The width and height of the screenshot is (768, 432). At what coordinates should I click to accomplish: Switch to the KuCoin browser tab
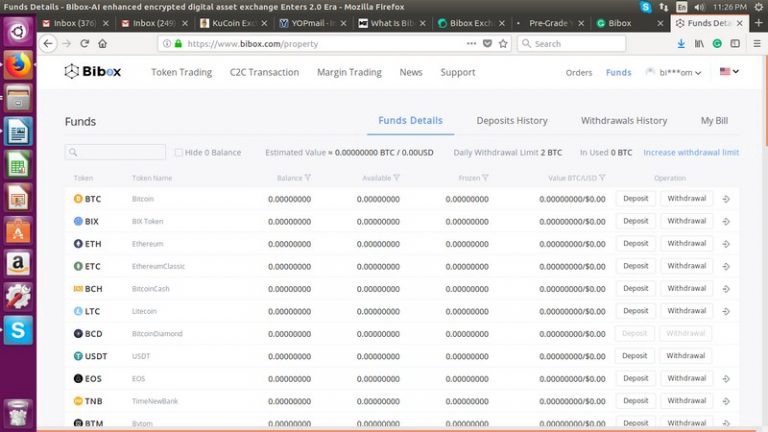[233, 23]
